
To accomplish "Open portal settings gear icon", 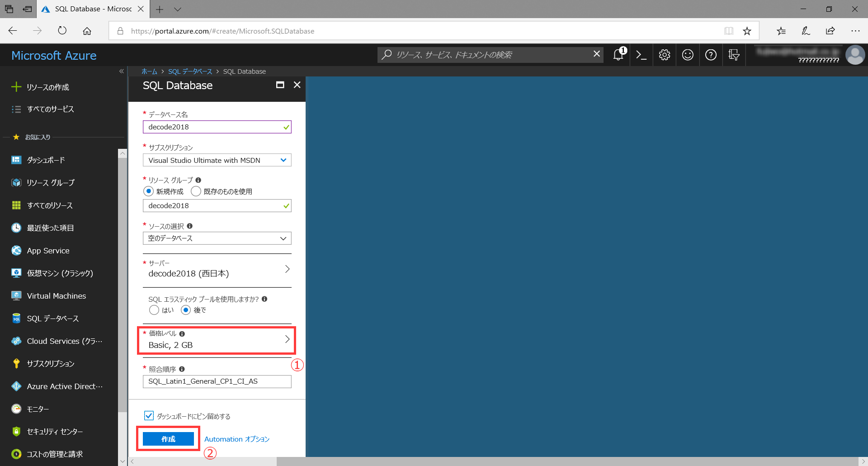I will pos(665,55).
